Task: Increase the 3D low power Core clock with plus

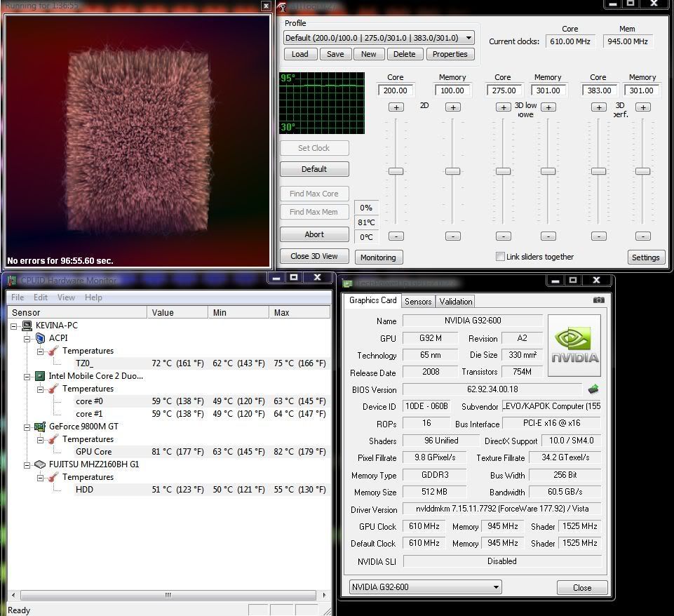Action: coord(504,107)
